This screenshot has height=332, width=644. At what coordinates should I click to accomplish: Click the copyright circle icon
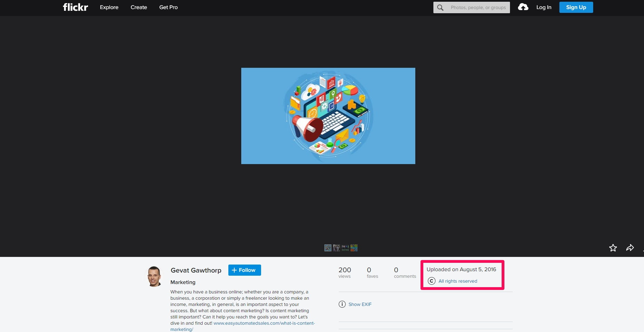(x=432, y=281)
